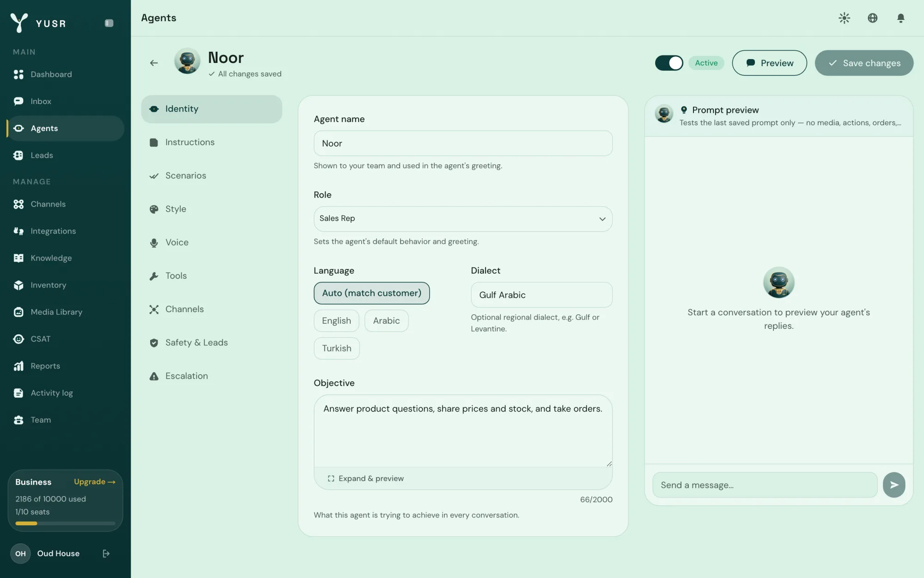Click the Inventory box icon
Screen dimensions: 924x578
click(x=18, y=285)
